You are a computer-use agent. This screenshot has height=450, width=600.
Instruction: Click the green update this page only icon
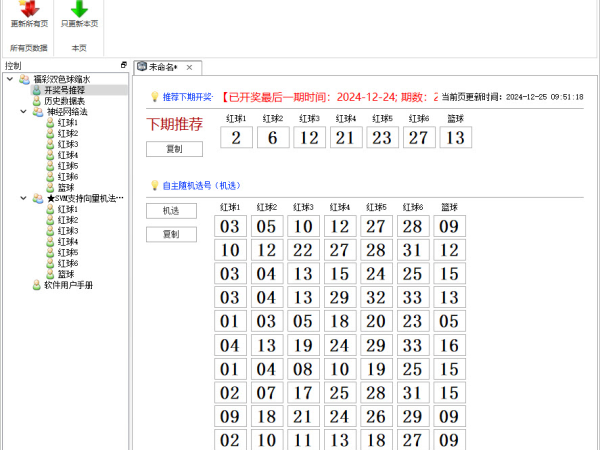pyautogui.click(x=79, y=8)
